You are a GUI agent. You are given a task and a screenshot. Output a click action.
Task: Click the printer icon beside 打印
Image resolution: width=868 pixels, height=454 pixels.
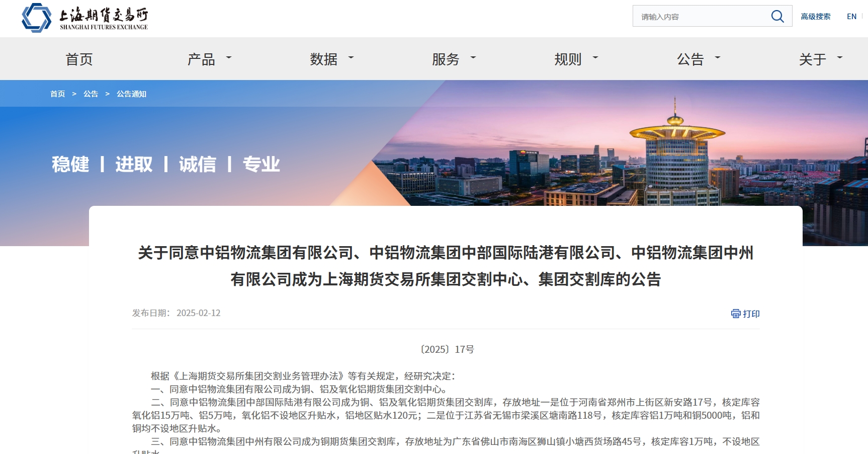(x=736, y=314)
